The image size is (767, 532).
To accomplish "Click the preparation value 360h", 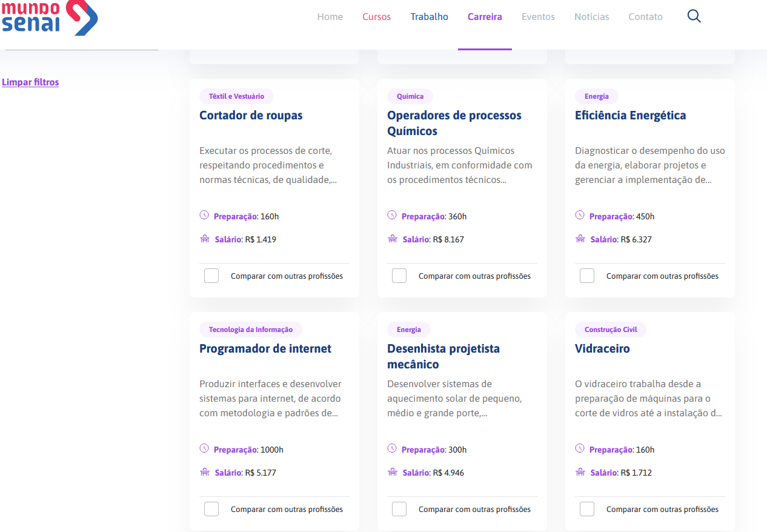I will click(x=457, y=216).
